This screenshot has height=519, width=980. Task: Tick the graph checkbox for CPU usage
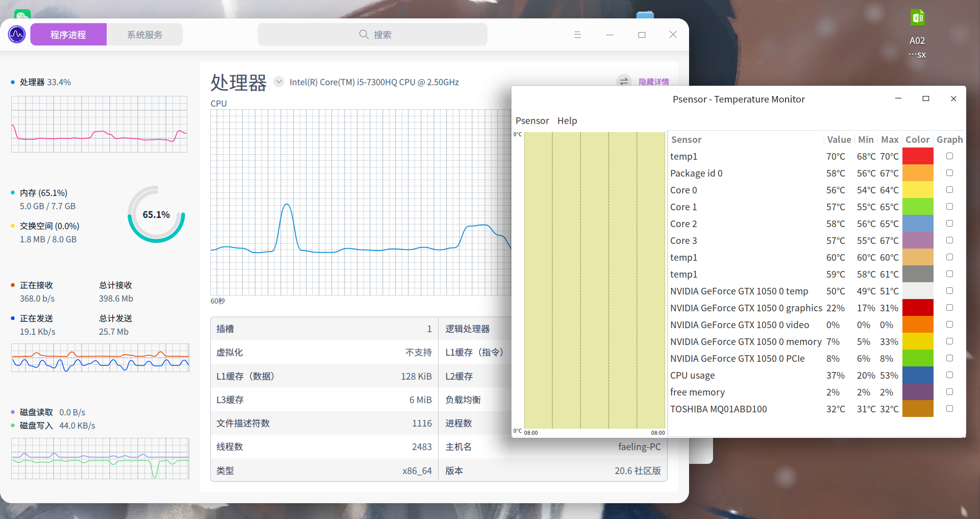[949, 375]
